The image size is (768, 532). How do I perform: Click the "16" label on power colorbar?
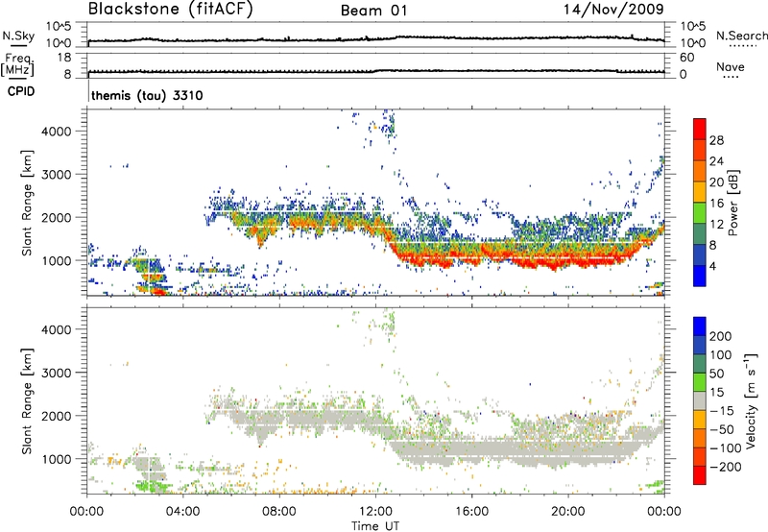(x=716, y=204)
